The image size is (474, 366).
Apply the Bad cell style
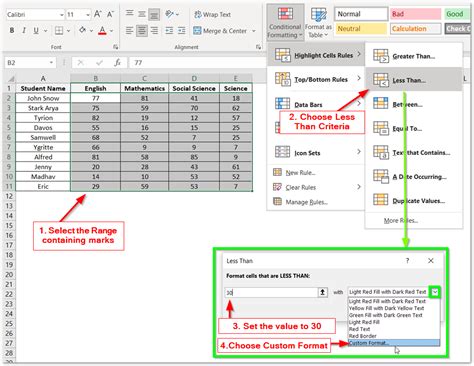click(416, 14)
